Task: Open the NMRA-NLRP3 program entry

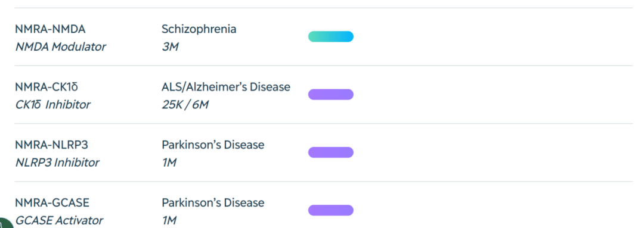Action: 52,145
